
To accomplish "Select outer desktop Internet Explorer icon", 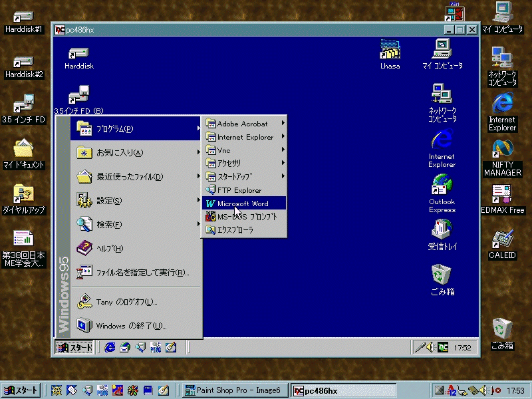I will [x=502, y=112].
